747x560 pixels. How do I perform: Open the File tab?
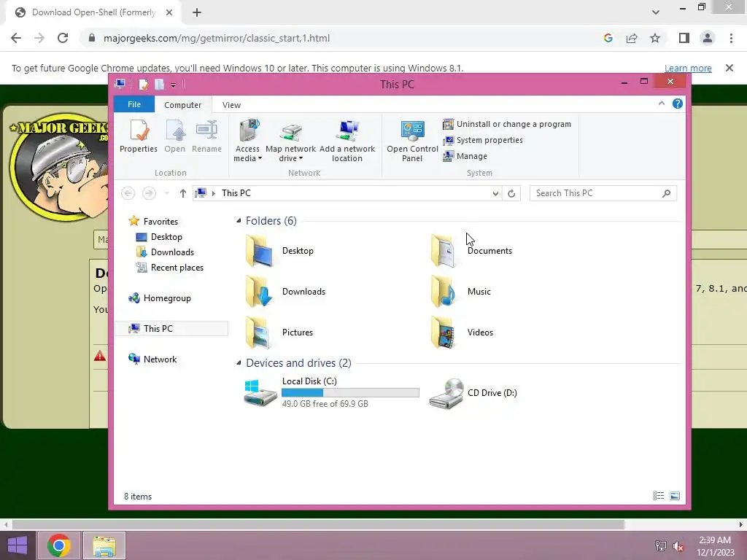click(134, 104)
